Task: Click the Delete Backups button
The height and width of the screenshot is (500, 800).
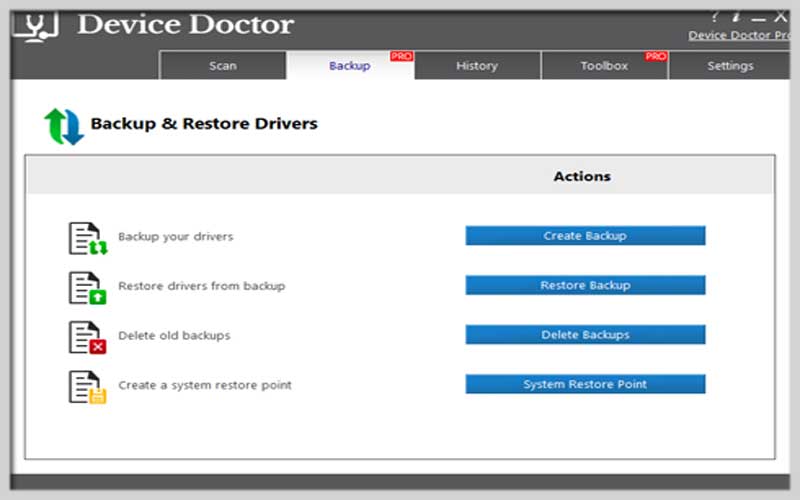Action: click(585, 335)
